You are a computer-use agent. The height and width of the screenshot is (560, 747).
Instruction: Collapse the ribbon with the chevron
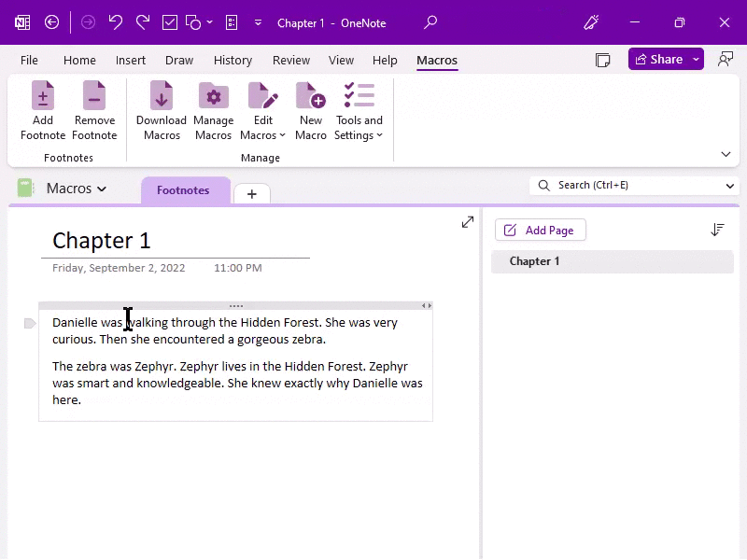tap(726, 153)
